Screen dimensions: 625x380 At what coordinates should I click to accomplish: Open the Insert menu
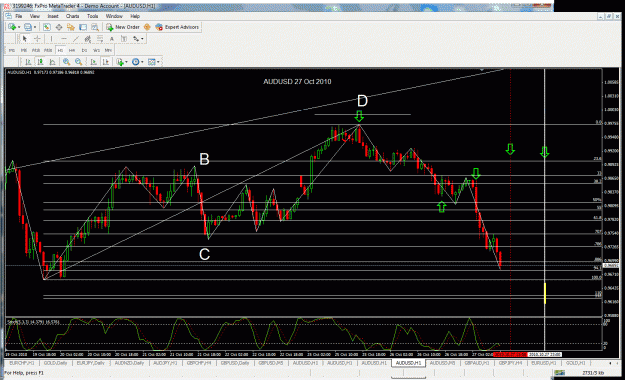point(53,16)
